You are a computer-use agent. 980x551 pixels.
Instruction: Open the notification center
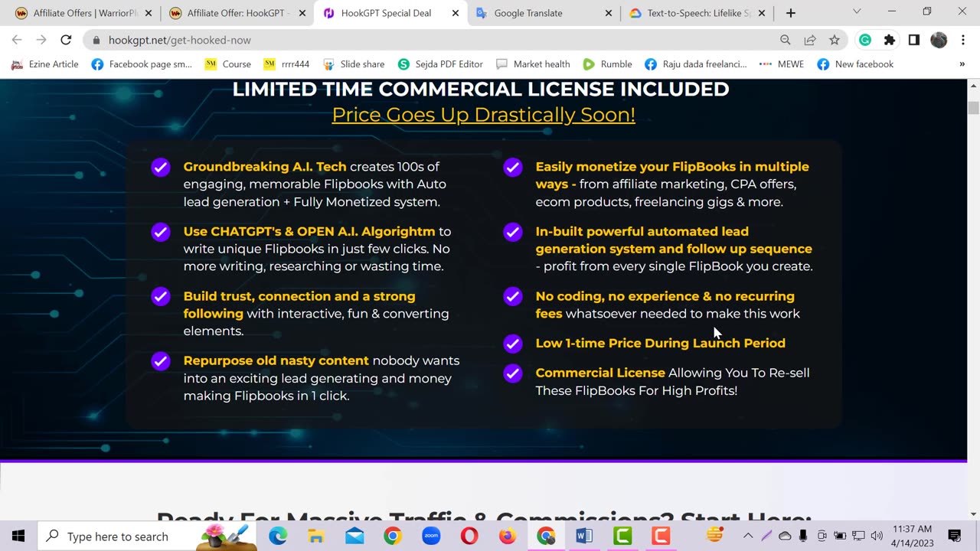(954, 536)
